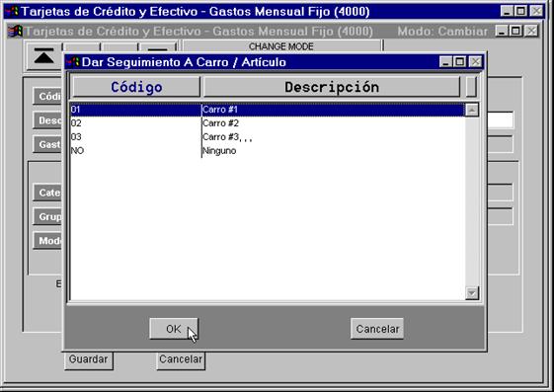The width and height of the screenshot is (554, 392).
Task: Click Cancelar button beside Guardar in background window
Action: coord(181,359)
